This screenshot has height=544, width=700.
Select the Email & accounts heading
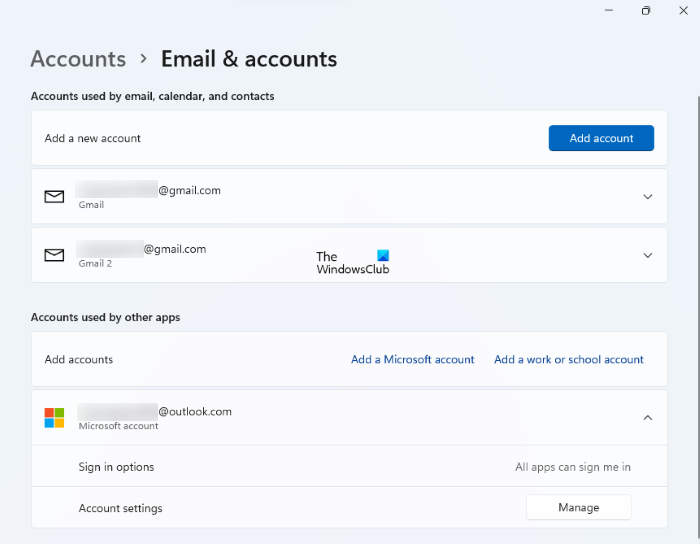(x=249, y=59)
